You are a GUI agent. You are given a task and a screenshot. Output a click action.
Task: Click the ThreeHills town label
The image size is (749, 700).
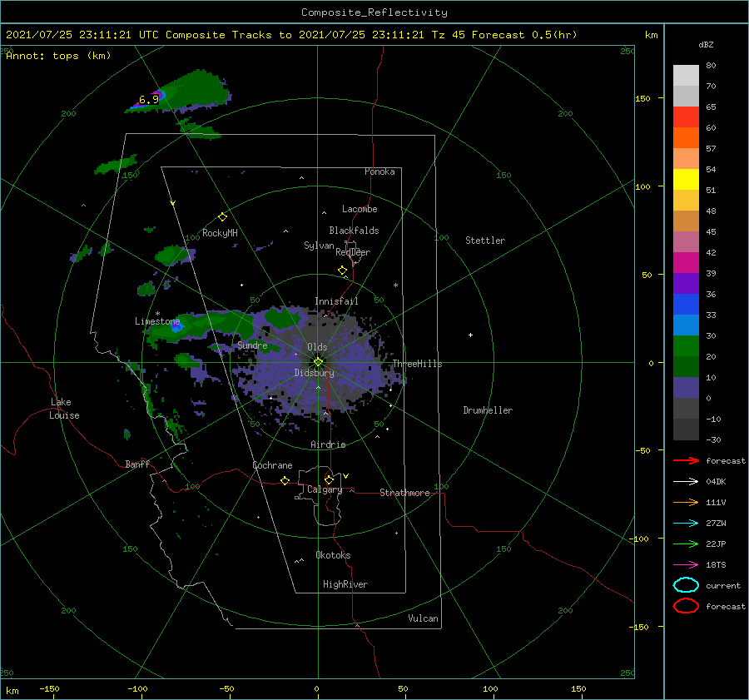417,364
